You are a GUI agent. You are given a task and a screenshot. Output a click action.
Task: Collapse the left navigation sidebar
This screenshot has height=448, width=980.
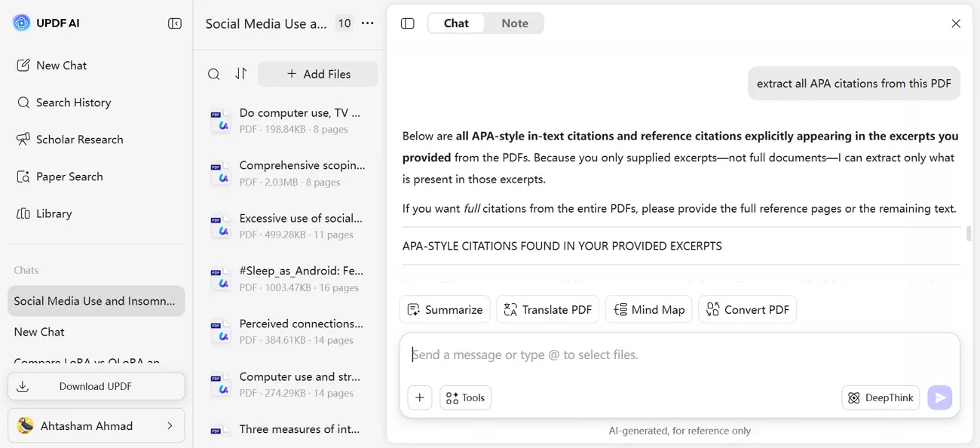tap(174, 23)
